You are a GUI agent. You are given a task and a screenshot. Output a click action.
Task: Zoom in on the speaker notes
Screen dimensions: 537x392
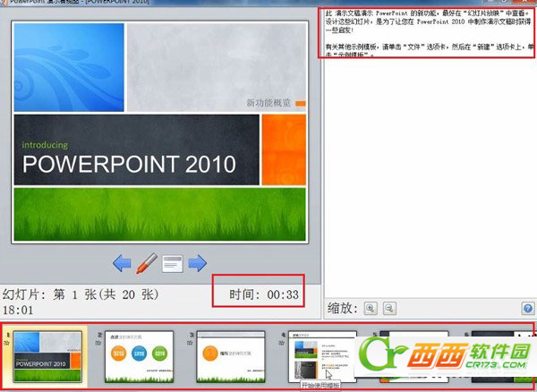(x=371, y=308)
